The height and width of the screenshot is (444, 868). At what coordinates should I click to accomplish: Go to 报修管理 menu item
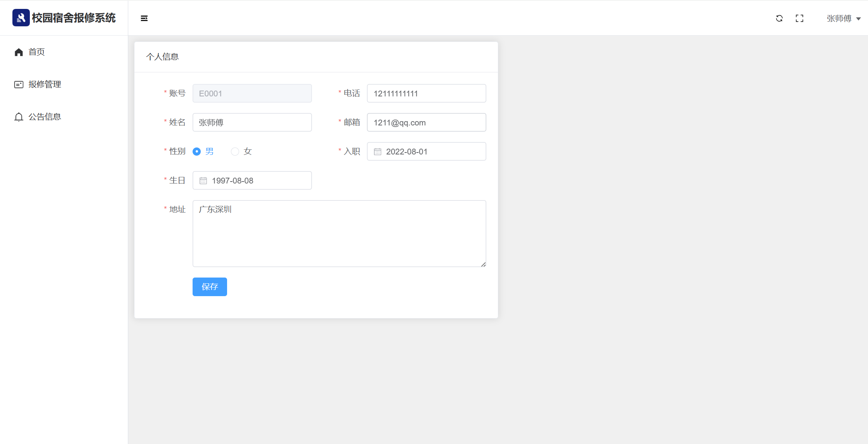(x=45, y=84)
